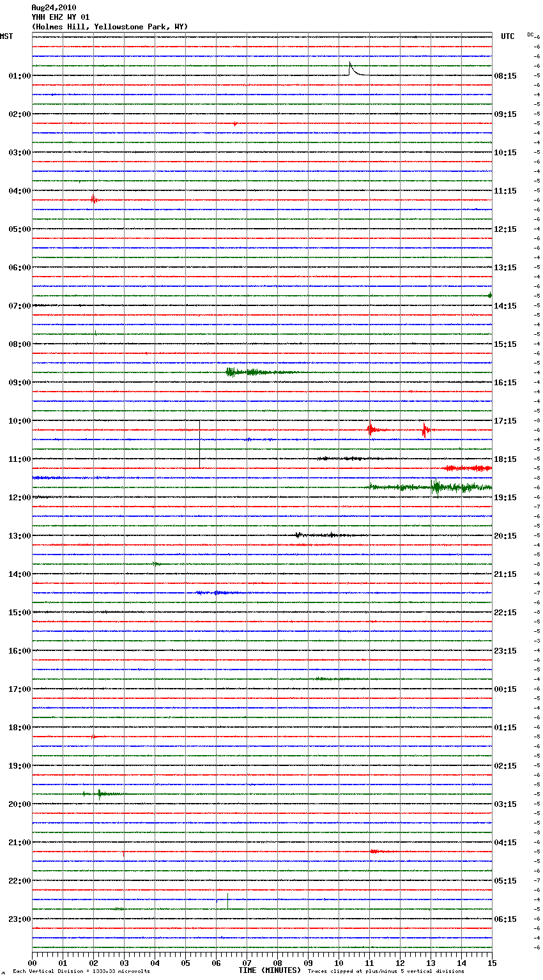Click the tall black vertical spike near 10:00

(199, 444)
